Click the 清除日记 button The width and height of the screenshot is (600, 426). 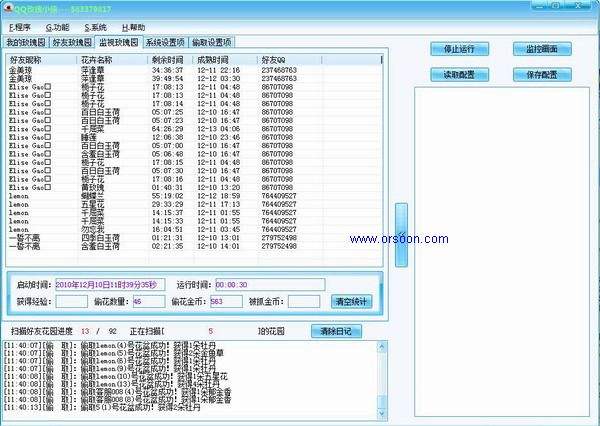click(336, 331)
